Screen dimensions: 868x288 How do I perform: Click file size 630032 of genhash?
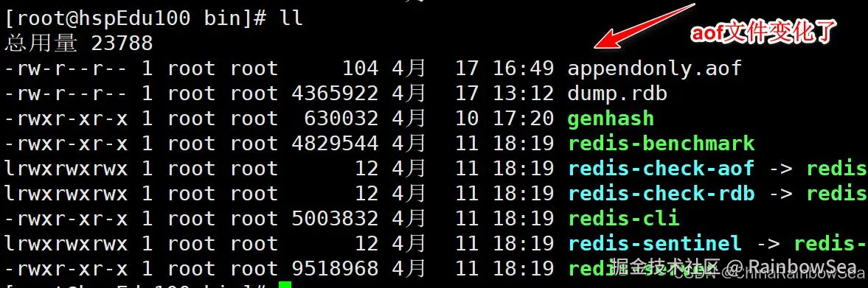pyautogui.click(x=341, y=119)
